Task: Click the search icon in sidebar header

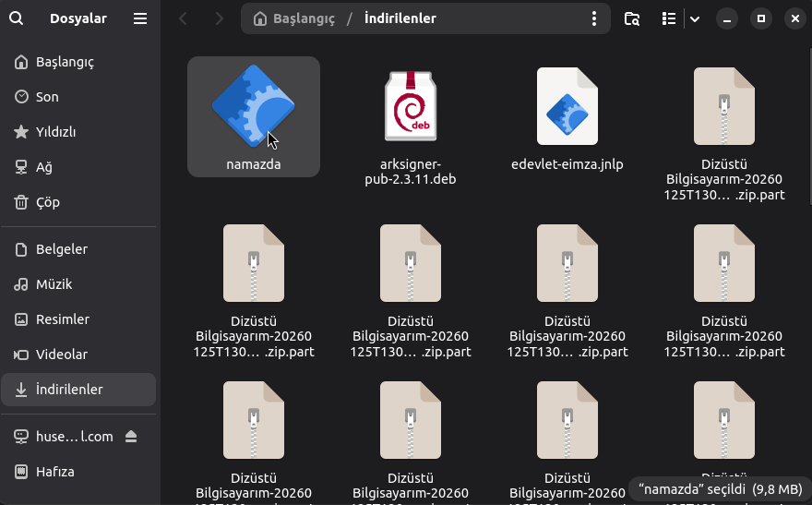Action: [16, 18]
